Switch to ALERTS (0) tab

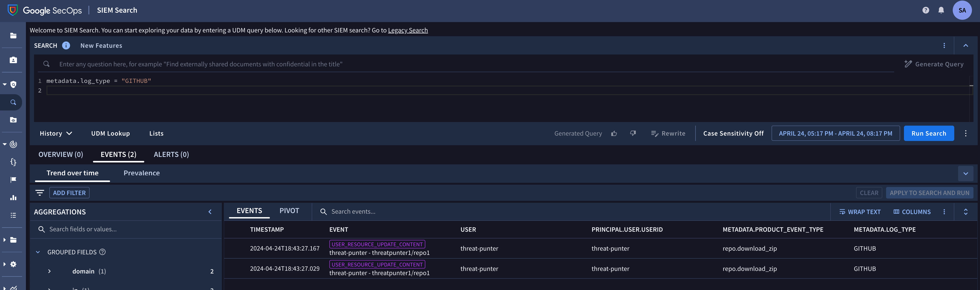pos(171,154)
